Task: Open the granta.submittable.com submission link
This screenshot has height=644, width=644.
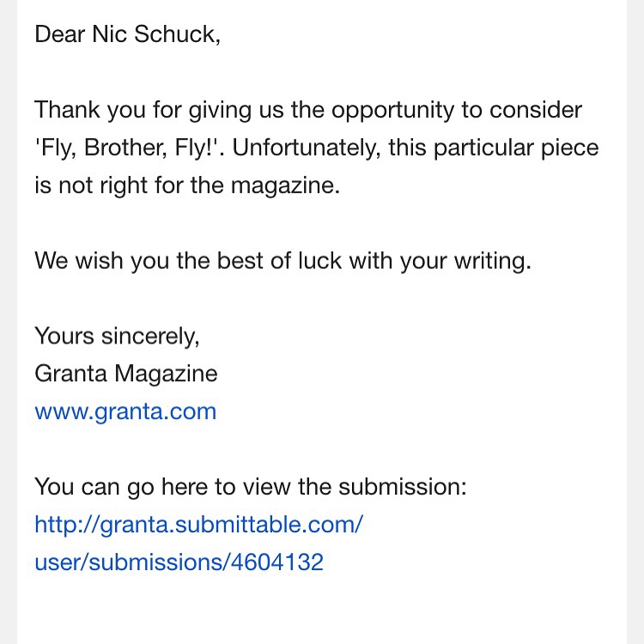Action: coord(198,525)
